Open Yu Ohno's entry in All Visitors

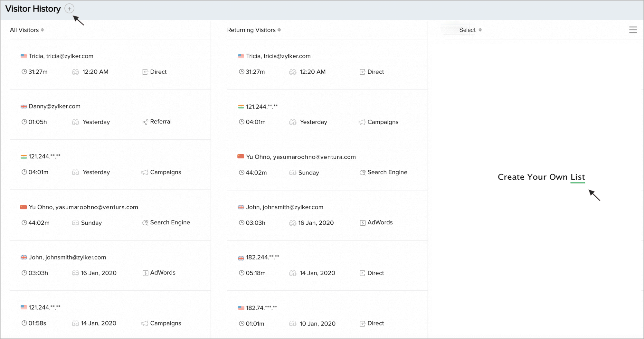[83, 207]
